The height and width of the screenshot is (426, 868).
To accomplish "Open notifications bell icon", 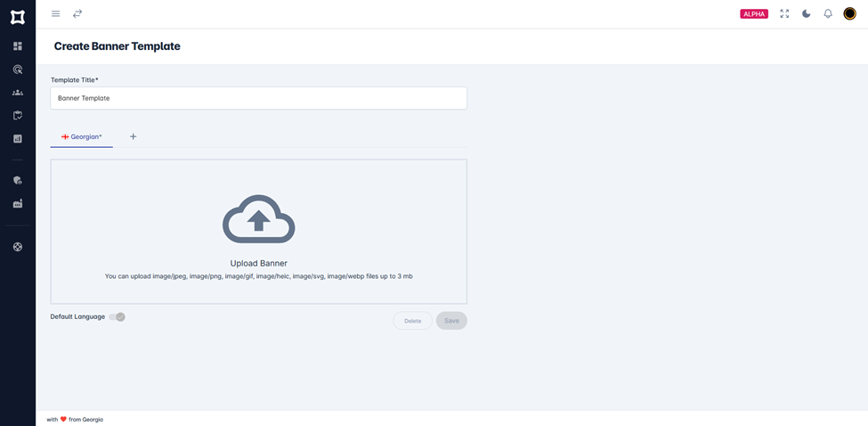I will 828,14.
